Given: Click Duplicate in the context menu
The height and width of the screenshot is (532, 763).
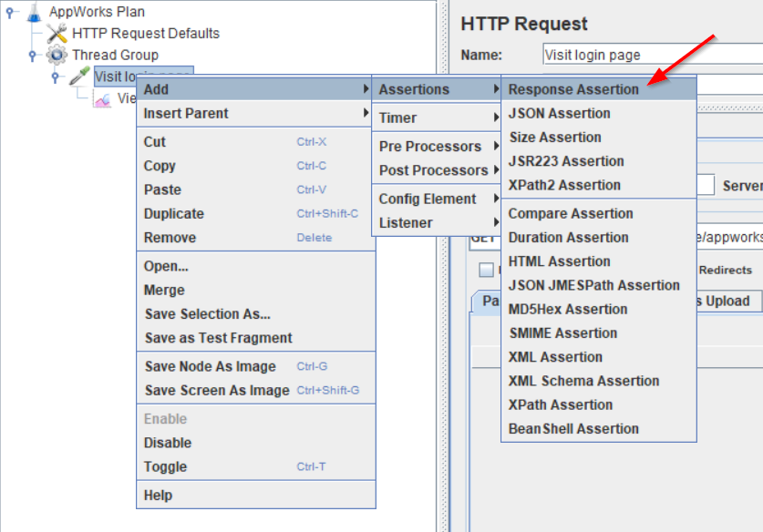Looking at the screenshot, I should [174, 214].
